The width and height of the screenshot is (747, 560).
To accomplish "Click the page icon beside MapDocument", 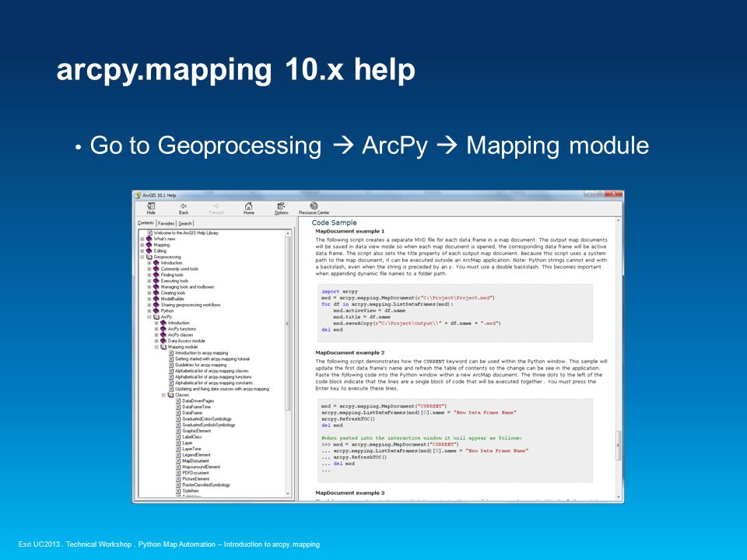I will point(179,461).
